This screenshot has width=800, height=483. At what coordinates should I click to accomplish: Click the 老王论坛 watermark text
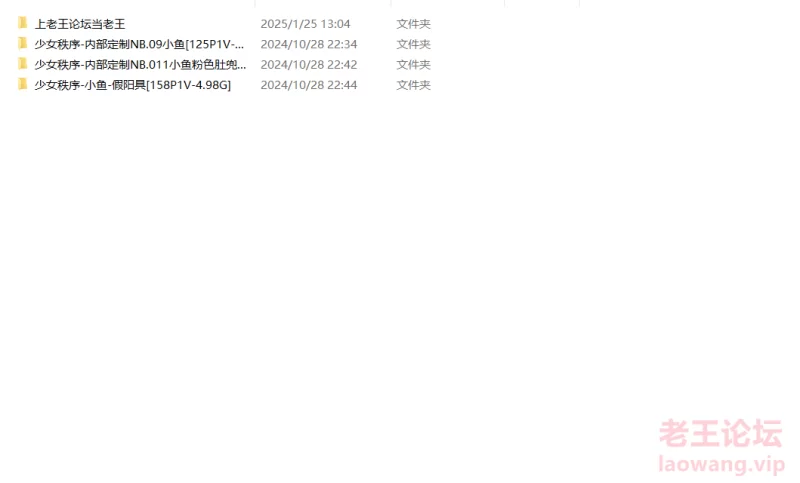point(720,434)
